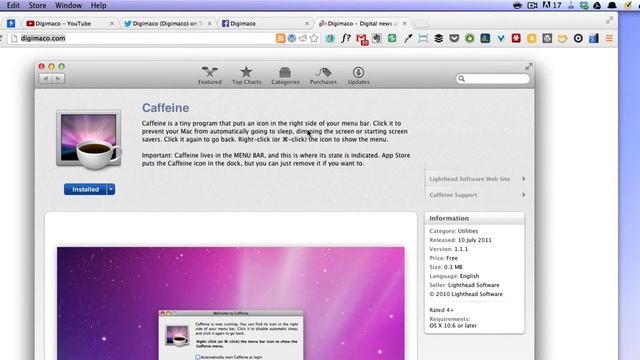The width and height of the screenshot is (640, 360).
Task: Click the 'Price: Free' info line
Action: (x=443, y=258)
